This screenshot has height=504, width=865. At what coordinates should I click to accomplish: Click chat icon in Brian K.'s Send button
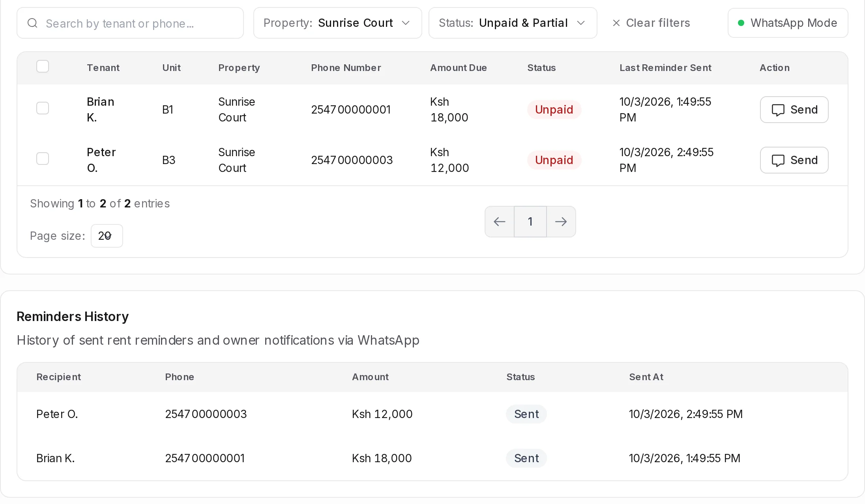click(x=778, y=110)
